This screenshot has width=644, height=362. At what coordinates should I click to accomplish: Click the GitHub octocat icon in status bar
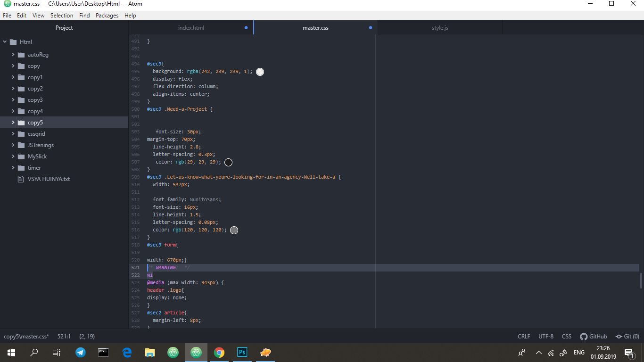click(584, 337)
